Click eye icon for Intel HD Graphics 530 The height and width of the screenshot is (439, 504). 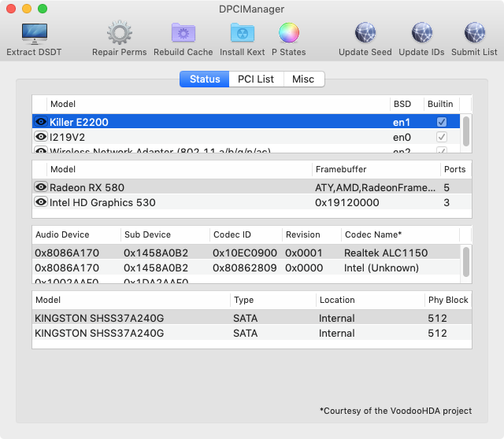pos(41,202)
